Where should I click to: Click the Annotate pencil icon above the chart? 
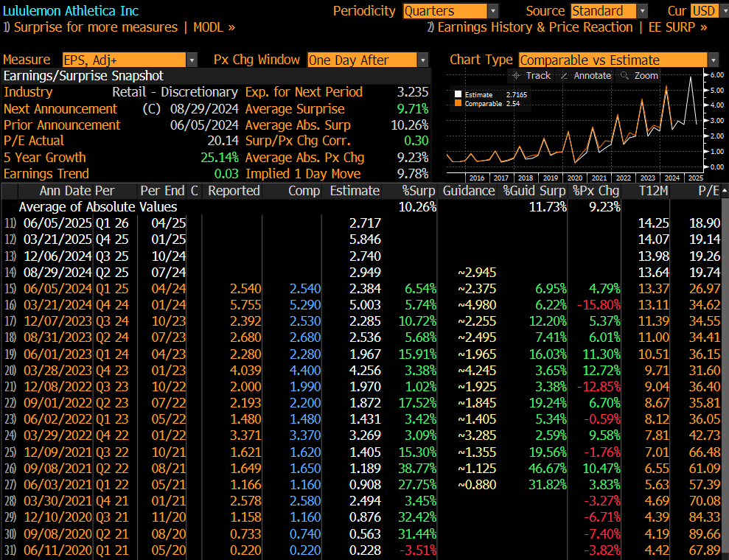[x=564, y=76]
